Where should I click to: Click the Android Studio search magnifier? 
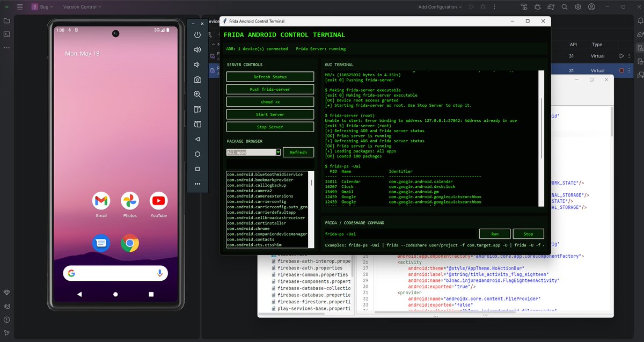pyautogui.click(x=563, y=7)
